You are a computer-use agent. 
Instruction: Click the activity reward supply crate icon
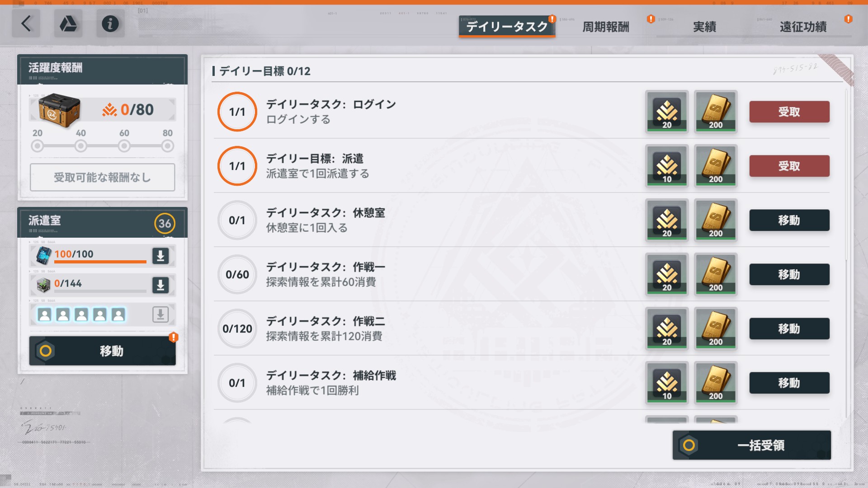(59, 110)
